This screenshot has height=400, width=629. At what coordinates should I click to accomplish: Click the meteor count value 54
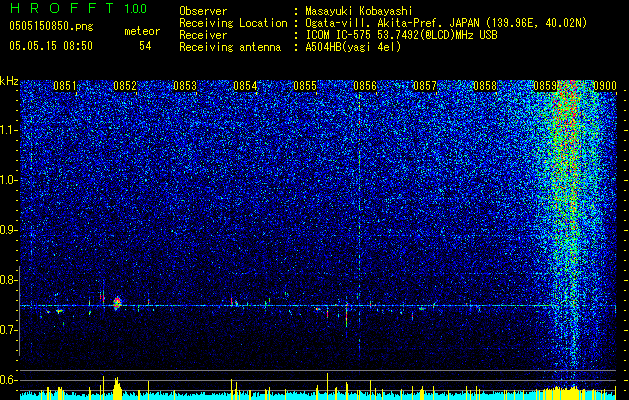click(x=145, y=46)
